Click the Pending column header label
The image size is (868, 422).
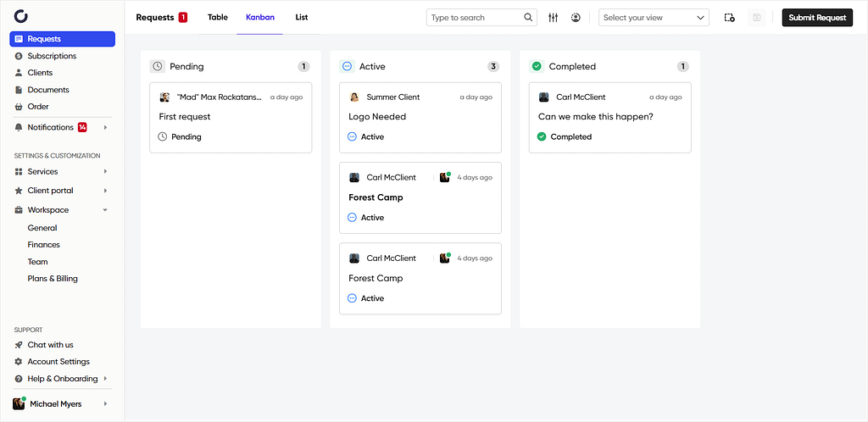coord(186,66)
